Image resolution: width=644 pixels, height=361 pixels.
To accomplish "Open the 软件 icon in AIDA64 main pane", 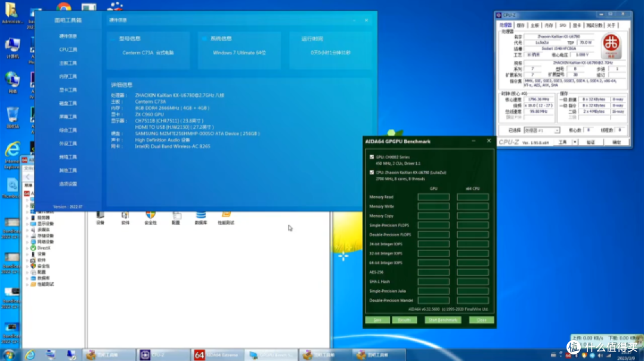I will (125, 218).
